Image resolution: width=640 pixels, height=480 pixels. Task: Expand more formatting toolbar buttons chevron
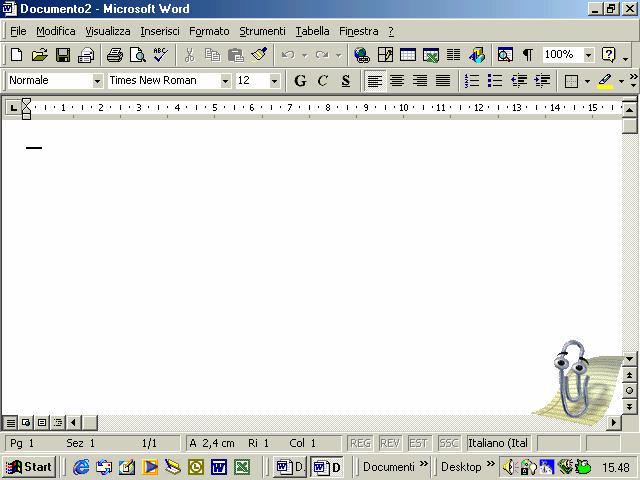point(633,80)
